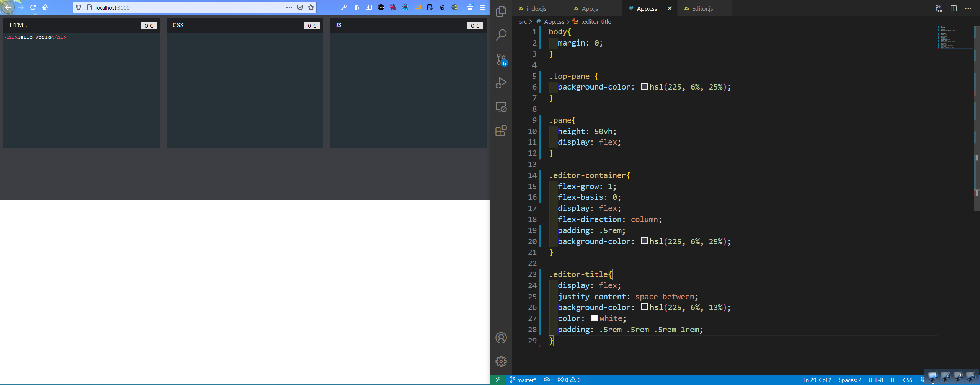Image resolution: width=980 pixels, height=385 pixels.
Task: Save the page to Pocket
Action: click(300, 7)
